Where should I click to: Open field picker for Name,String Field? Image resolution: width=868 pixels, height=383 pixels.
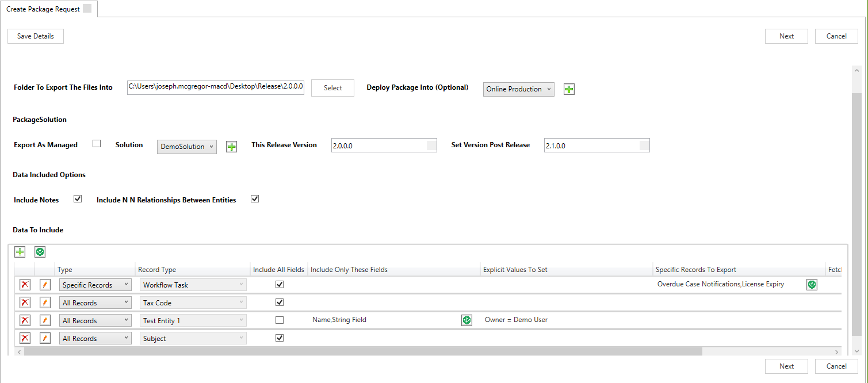click(466, 320)
